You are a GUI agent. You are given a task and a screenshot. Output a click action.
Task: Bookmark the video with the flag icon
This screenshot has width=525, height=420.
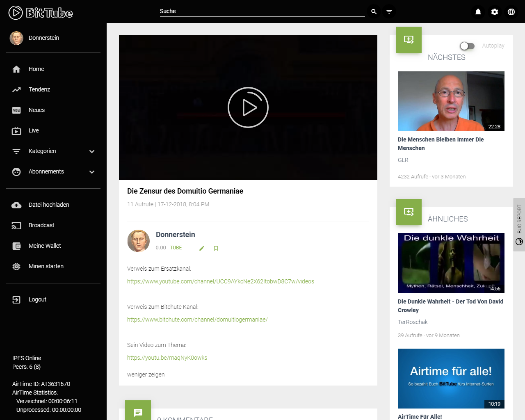click(216, 248)
